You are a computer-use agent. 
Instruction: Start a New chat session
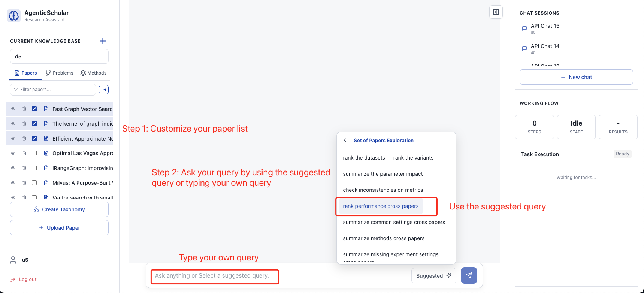(576, 77)
